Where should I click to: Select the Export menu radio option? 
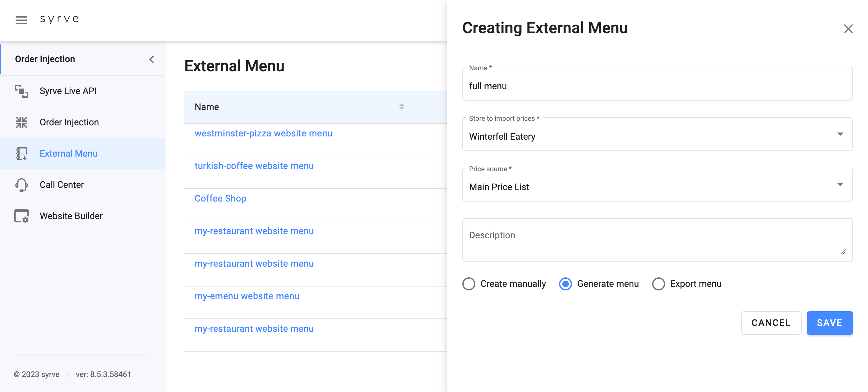click(658, 284)
